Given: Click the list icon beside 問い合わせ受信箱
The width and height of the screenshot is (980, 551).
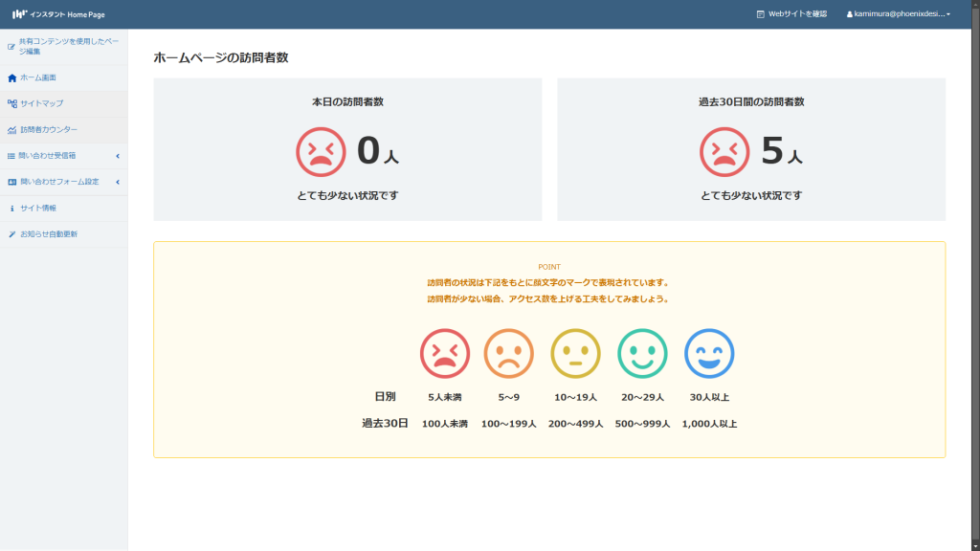Looking at the screenshot, I should (x=11, y=156).
